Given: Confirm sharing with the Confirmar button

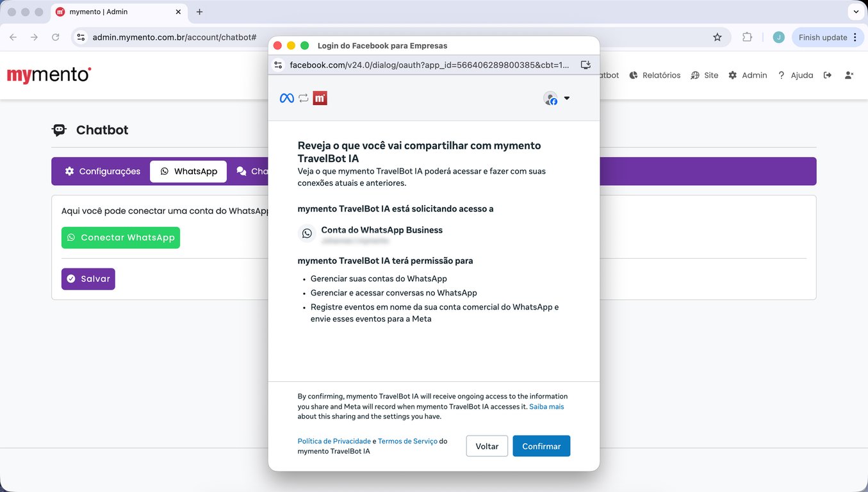Looking at the screenshot, I should pyautogui.click(x=541, y=446).
